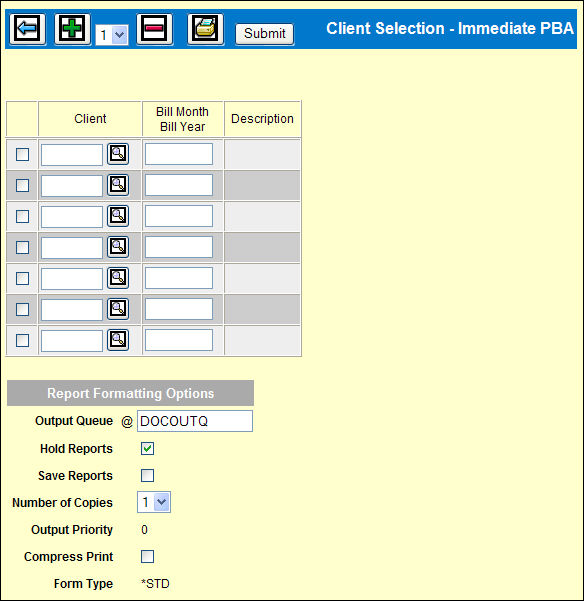Image resolution: width=584 pixels, height=601 pixels.
Task: Click the printer icon in toolbar
Action: click(x=205, y=29)
